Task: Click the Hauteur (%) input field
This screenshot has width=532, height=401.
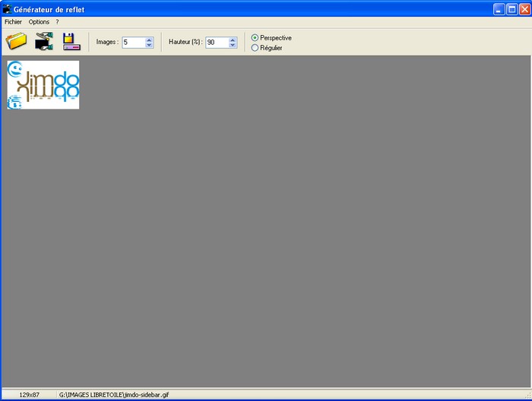Action: [217, 43]
